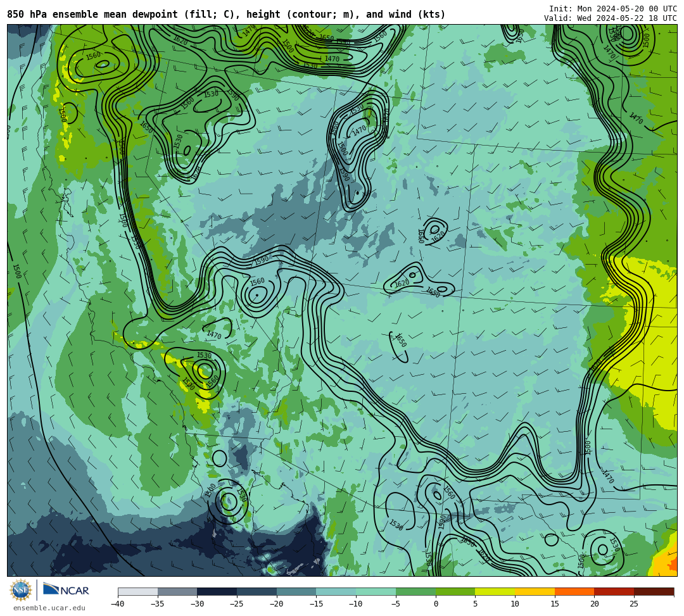Image resolution: width=684 pixels, height=616 pixels.
Task: Pick the mint -10 to -5 colorbar swatch
Action: pos(376,591)
